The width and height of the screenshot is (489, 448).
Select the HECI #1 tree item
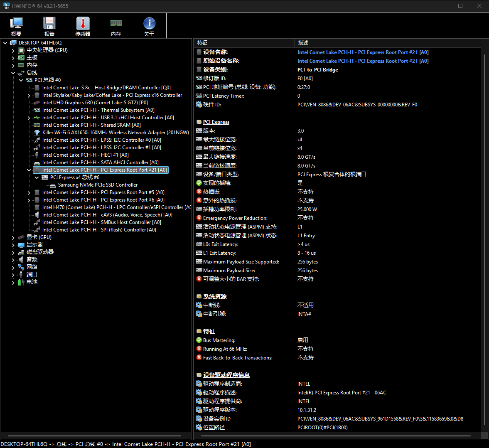pyautogui.click(x=86, y=155)
